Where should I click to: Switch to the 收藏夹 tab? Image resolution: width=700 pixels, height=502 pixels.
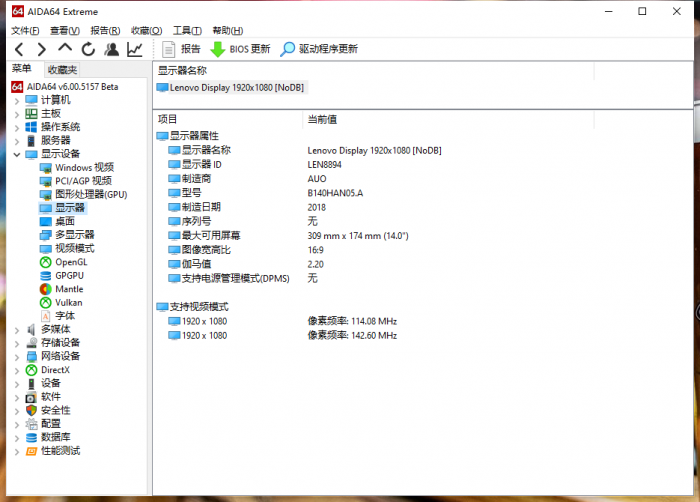[x=62, y=70]
